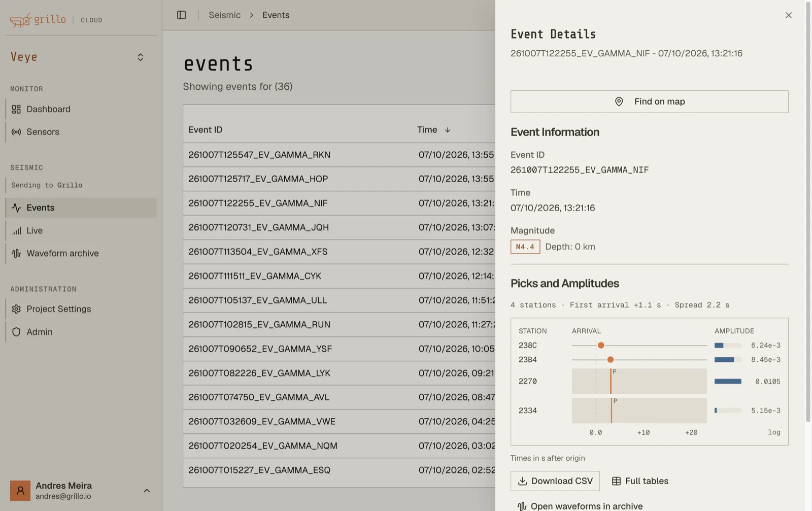Sort the table by Time column arrow
Image resolution: width=812 pixels, height=511 pixels.
point(448,130)
